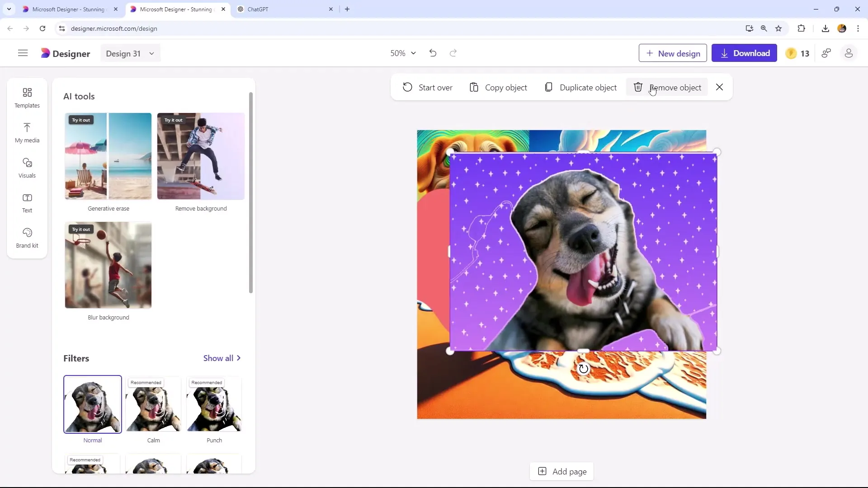Click Show all filters link
This screenshot has width=868, height=488.
pos(222,358)
